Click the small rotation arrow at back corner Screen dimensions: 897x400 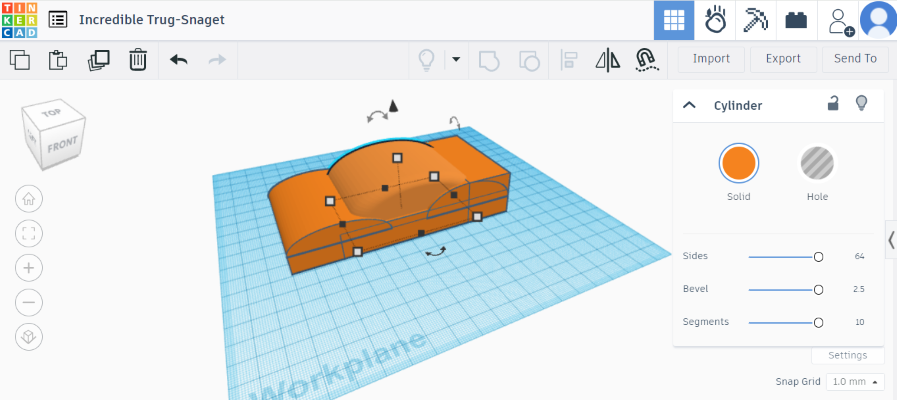click(454, 122)
